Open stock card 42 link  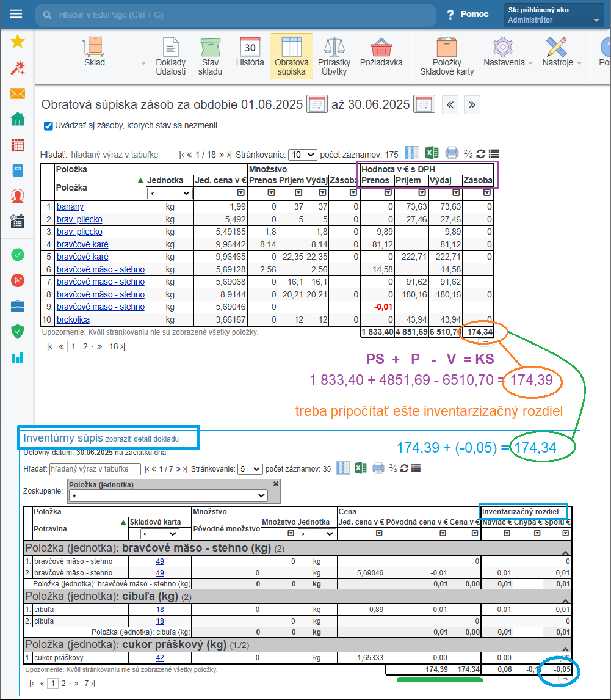[x=160, y=658]
